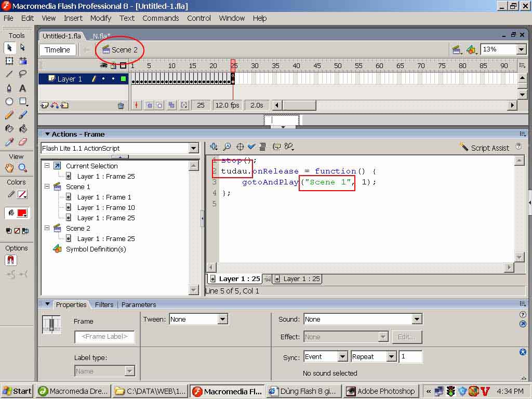This screenshot has height=399, width=532.
Task: Click the Check syntax checkmark icon
Action: [251, 147]
